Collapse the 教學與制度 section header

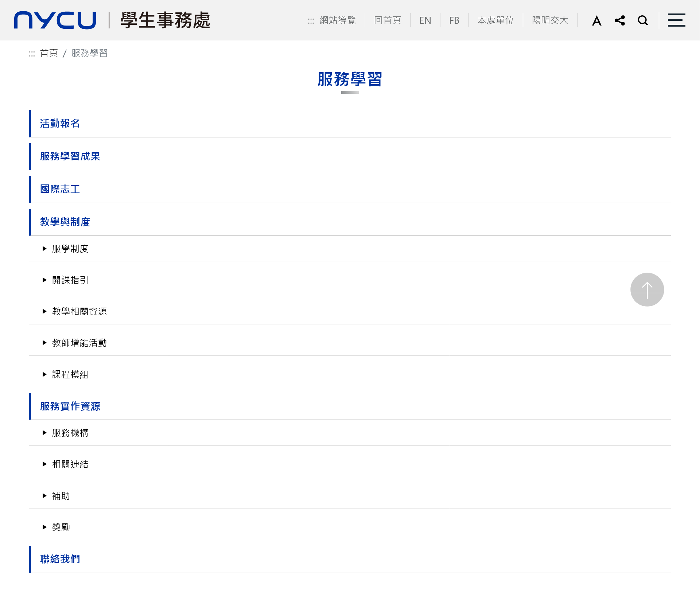point(65,222)
